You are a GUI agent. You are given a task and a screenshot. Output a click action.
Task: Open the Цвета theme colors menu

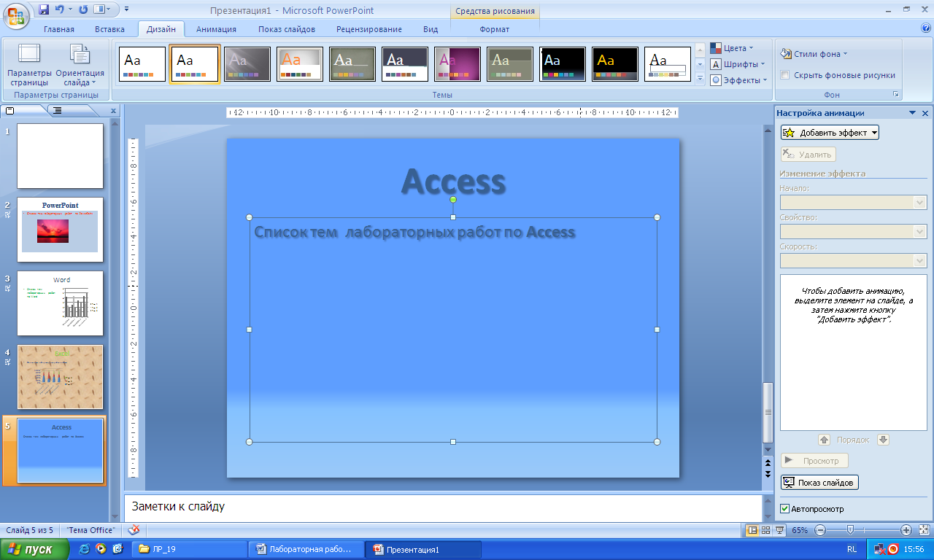click(x=732, y=48)
